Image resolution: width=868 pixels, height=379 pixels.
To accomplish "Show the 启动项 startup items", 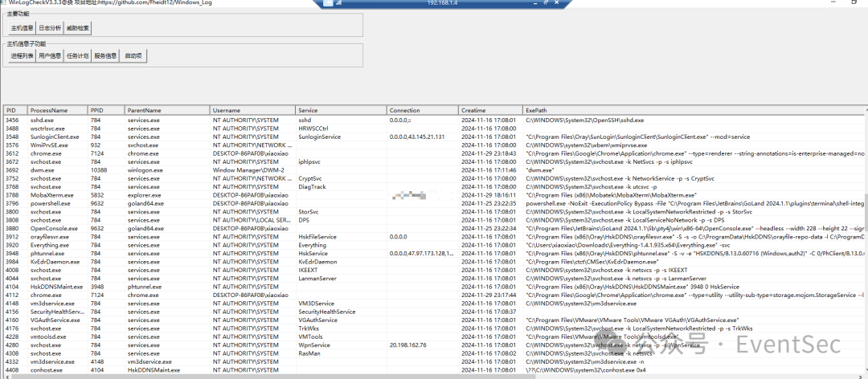I will pyautogui.click(x=133, y=56).
